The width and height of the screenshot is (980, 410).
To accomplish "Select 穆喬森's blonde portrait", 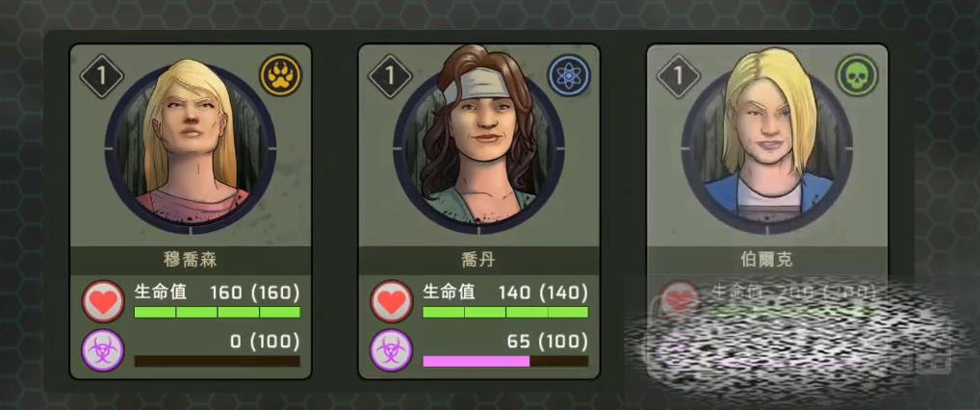I will point(191,148).
